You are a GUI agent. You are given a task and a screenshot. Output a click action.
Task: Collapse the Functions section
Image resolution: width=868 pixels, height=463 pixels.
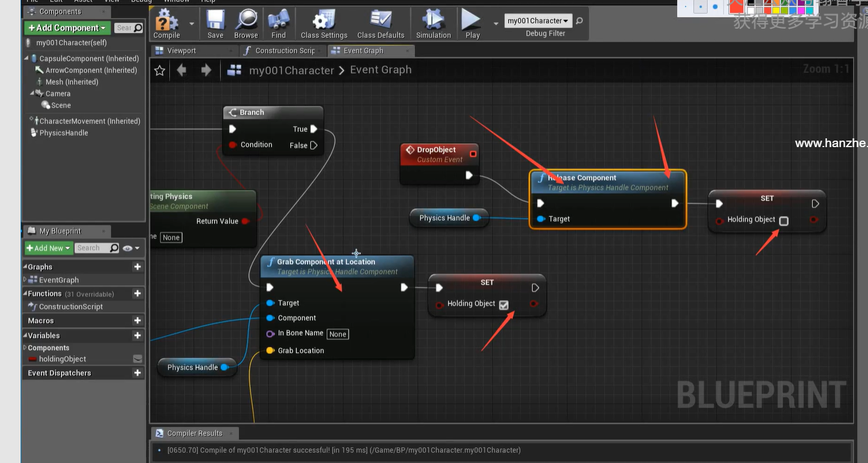click(x=25, y=293)
